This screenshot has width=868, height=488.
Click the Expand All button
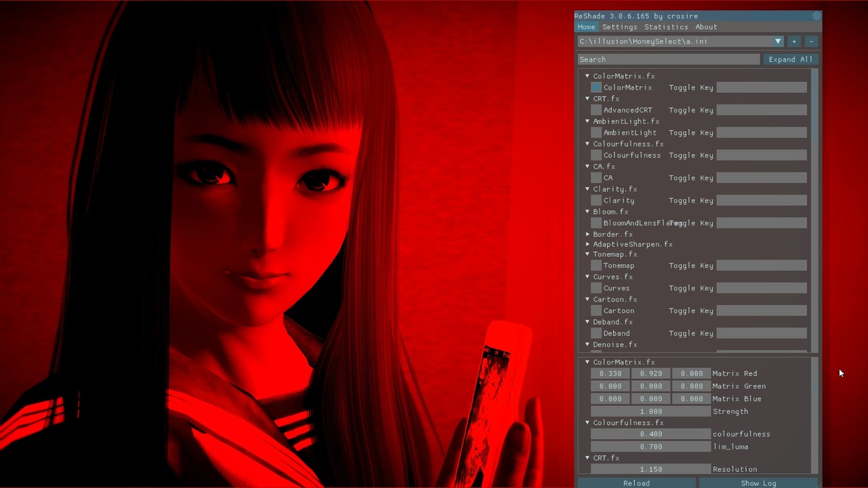pos(790,59)
